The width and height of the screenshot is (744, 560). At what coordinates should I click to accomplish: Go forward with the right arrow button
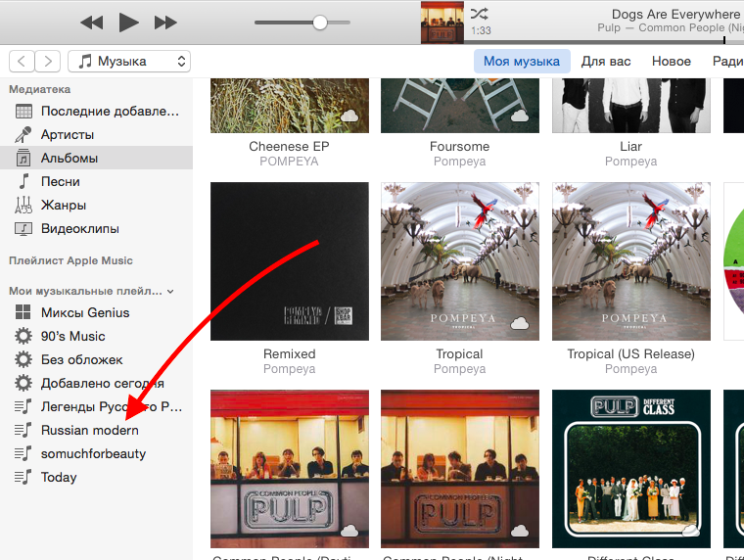click(x=47, y=62)
